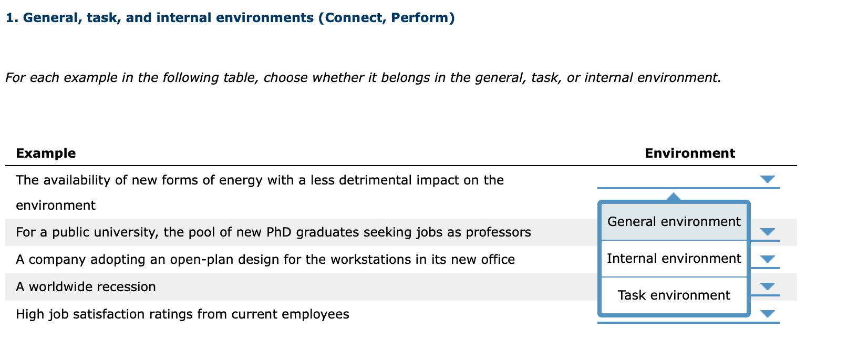Select General environment from the open dropdown
The image size is (868, 349).
click(674, 221)
